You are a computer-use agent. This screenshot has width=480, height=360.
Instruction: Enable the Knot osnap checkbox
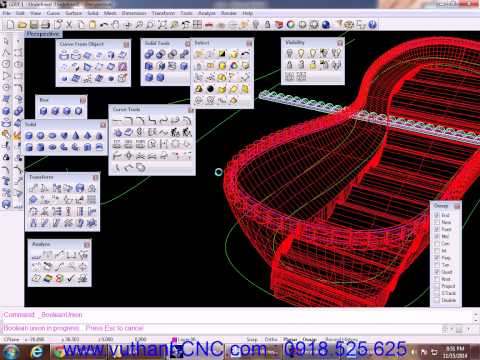click(x=437, y=279)
